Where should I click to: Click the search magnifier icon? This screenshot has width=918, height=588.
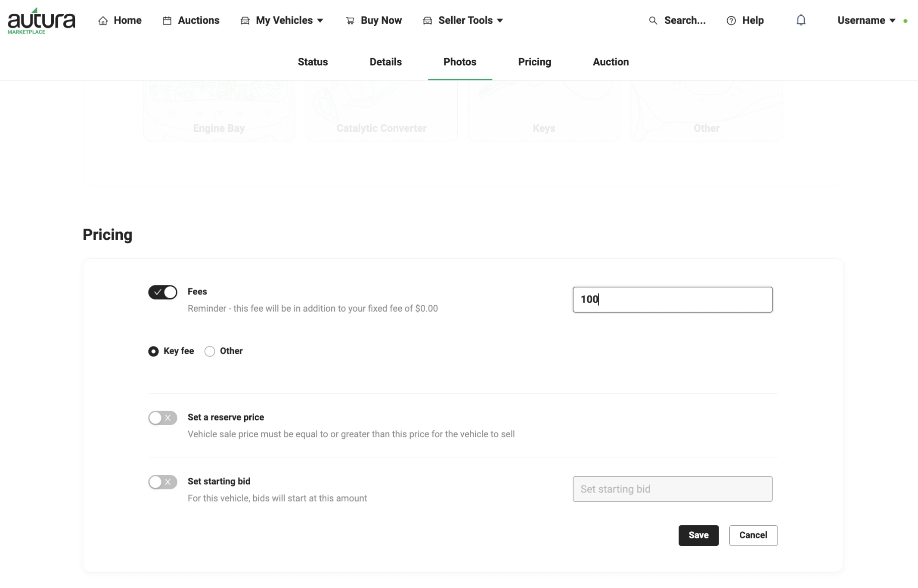click(653, 21)
